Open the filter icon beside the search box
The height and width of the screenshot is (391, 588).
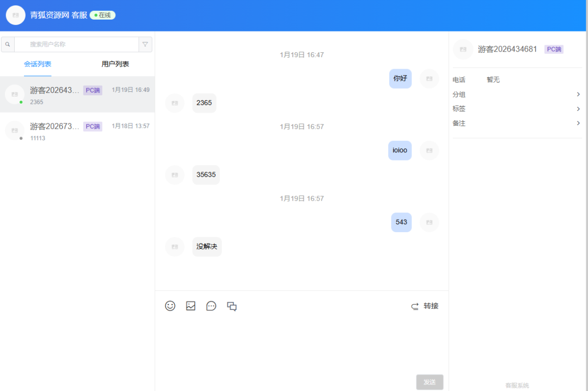pos(146,44)
